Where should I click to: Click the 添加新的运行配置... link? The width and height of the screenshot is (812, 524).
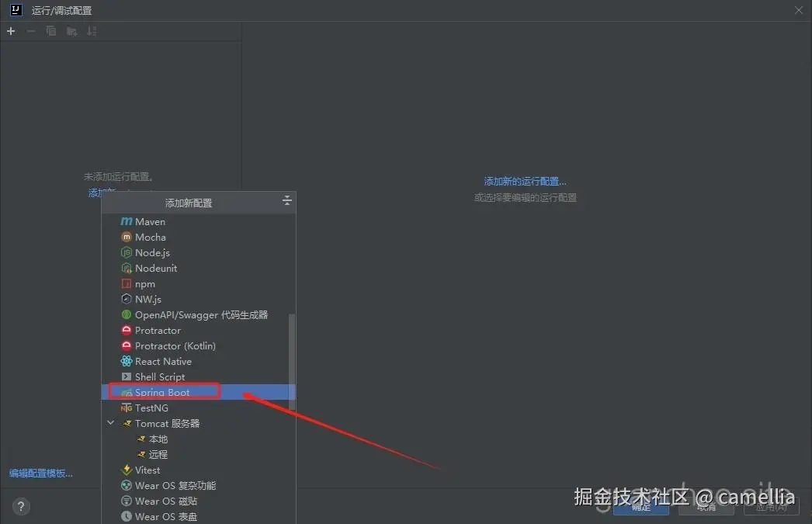pos(525,181)
